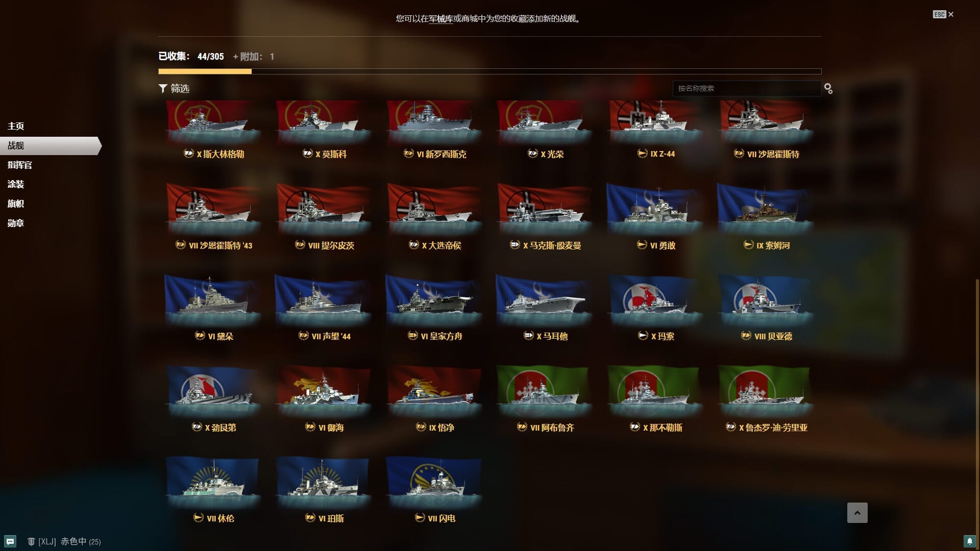Open the 主页 tab
This screenshot has height=551, width=980.
(16, 126)
